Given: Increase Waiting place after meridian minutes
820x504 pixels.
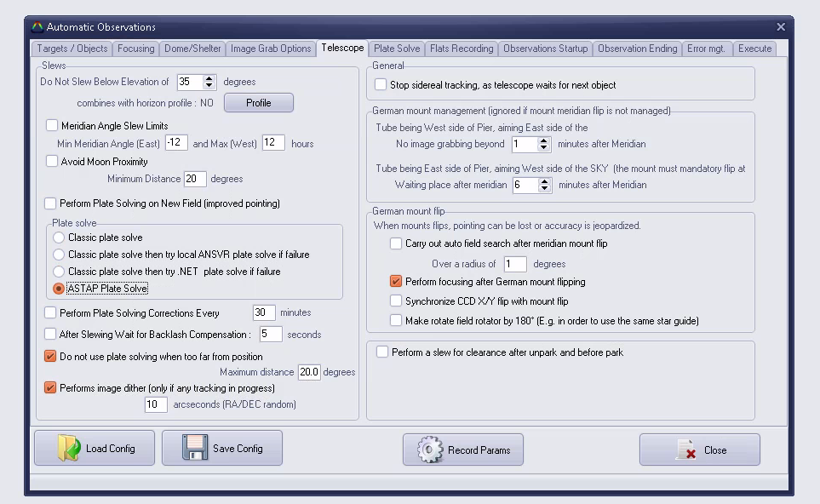Looking at the screenshot, I should pyautogui.click(x=545, y=180).
